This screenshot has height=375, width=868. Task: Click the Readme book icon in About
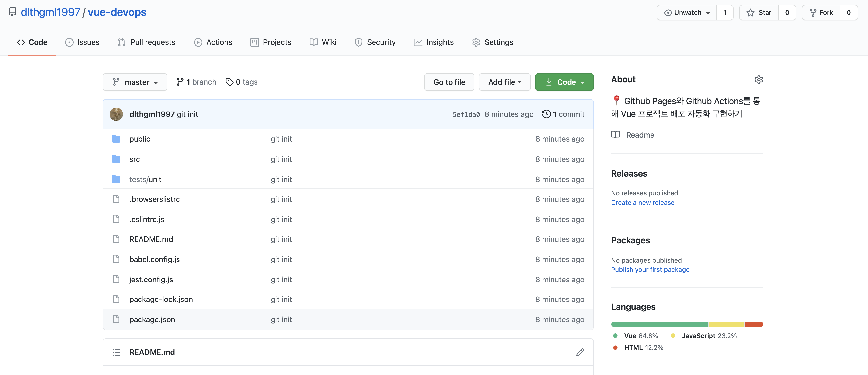(615, 135)
